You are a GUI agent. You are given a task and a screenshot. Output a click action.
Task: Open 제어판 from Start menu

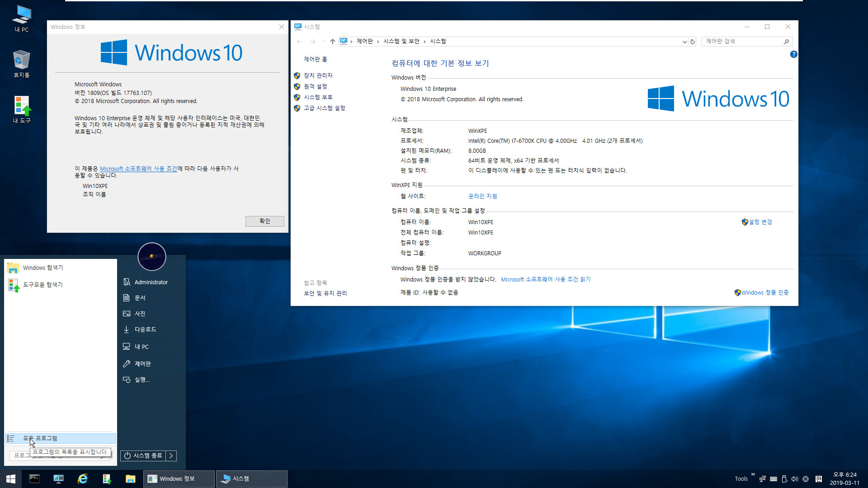point(151,364)
